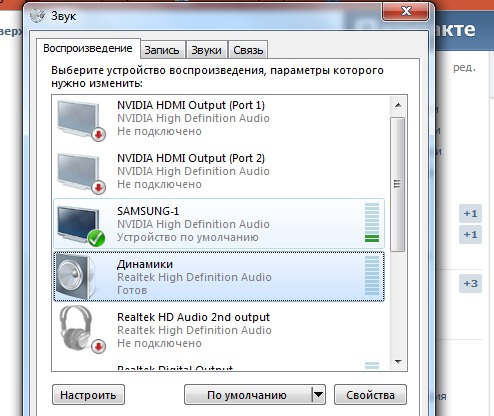The image size is (494, 416).
Task: Click the SAMSUNG-1 volume level meter
Action: tap(372, 223)
